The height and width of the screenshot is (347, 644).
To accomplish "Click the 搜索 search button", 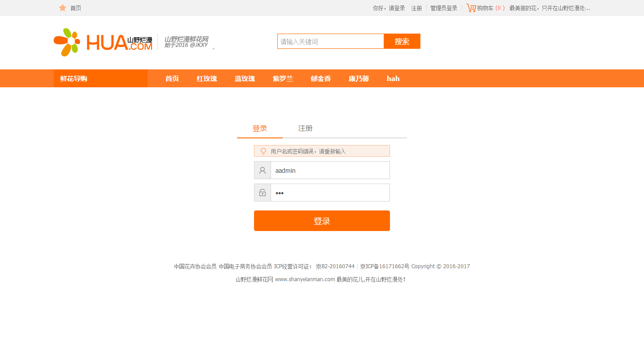I will point(402,41).
